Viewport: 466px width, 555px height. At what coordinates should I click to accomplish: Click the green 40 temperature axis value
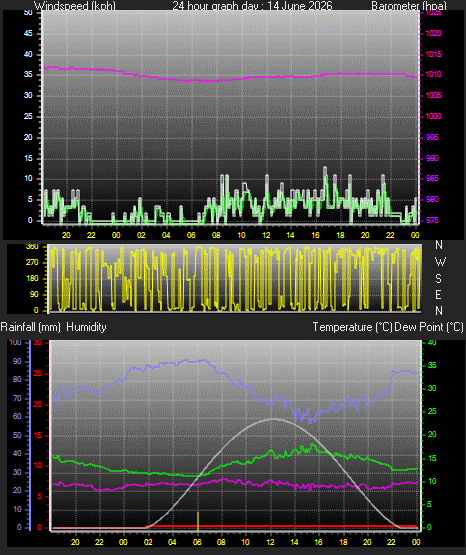[432, 342]
